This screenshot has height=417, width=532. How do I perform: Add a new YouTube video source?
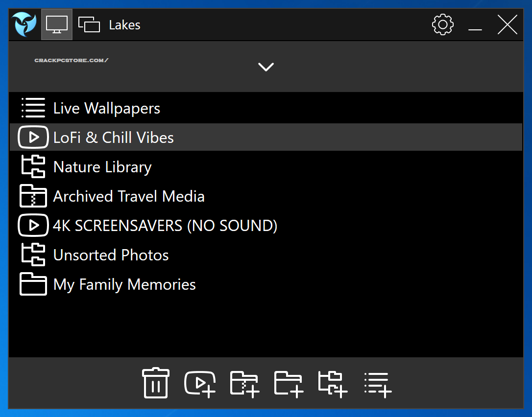(200, 383)
